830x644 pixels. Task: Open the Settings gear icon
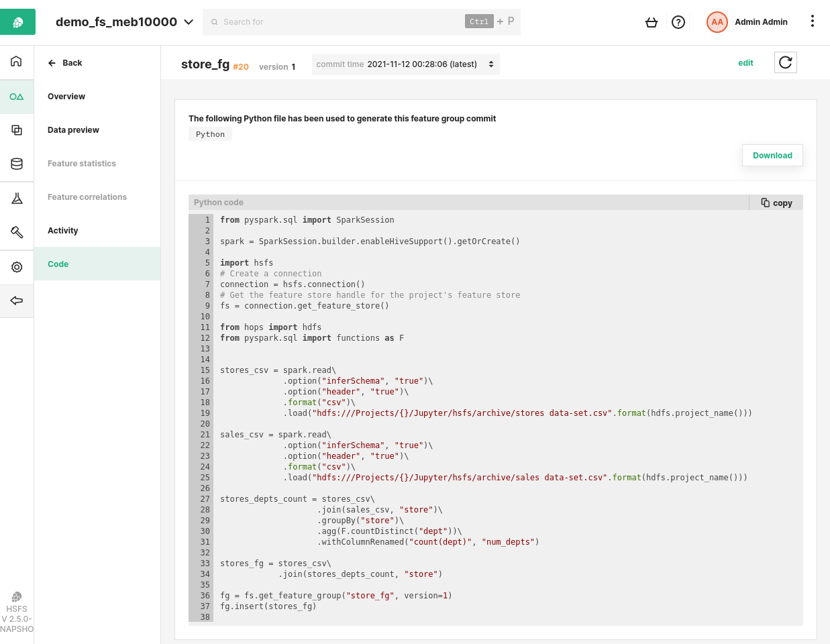pyautogui.click(x=16, y=267)
